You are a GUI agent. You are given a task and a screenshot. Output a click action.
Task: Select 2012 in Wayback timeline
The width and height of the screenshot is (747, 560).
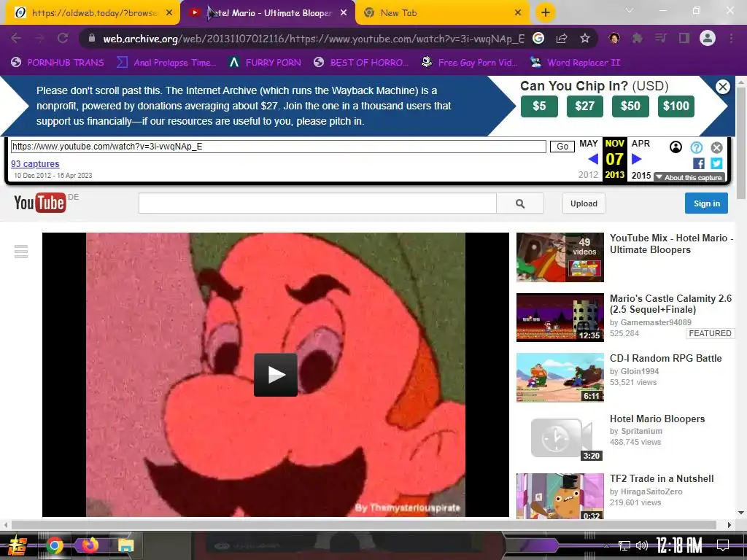[588, 175]
